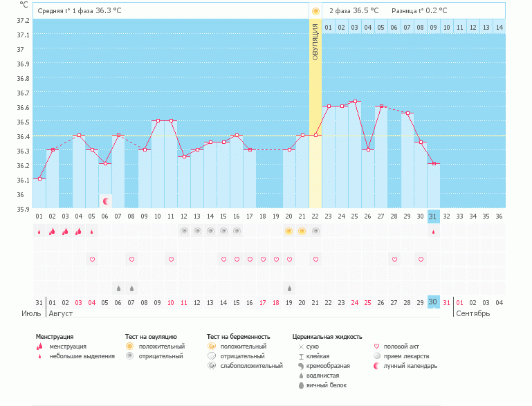Click the heart icon on cycle day 28
This screenshot has height=406, width=532.
click(x=394, y=259)
